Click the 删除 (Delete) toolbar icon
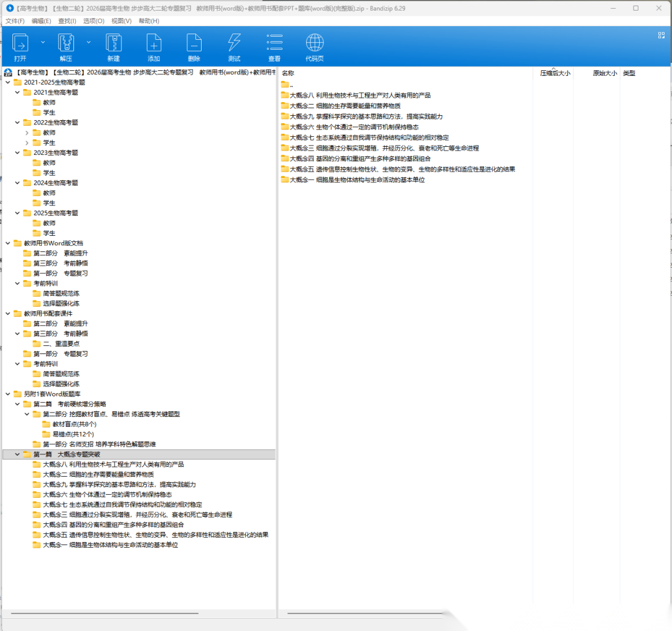672x631 pixels. [194, 44]
